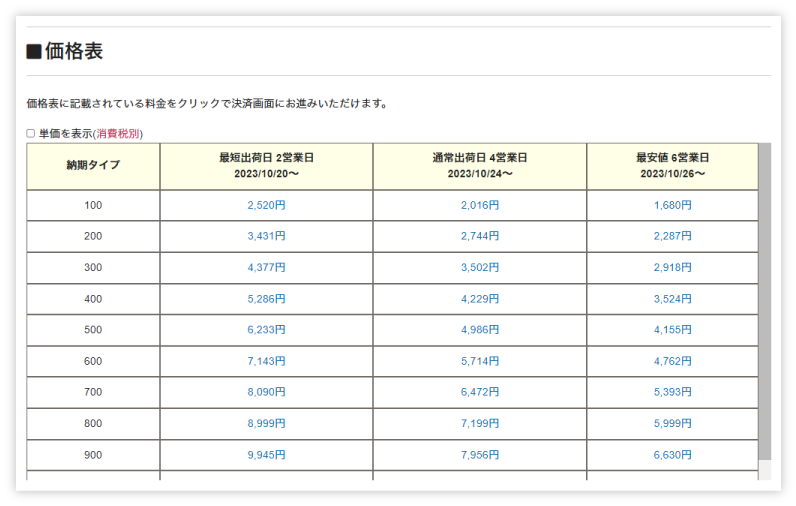Click the 最安値 6営業日 column header
This screenshot has width=796, height=506.
click(673, 166)
